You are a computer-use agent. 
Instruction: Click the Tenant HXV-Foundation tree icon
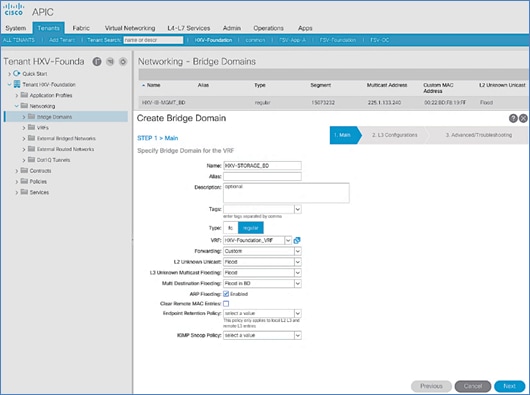click(17, 84)
